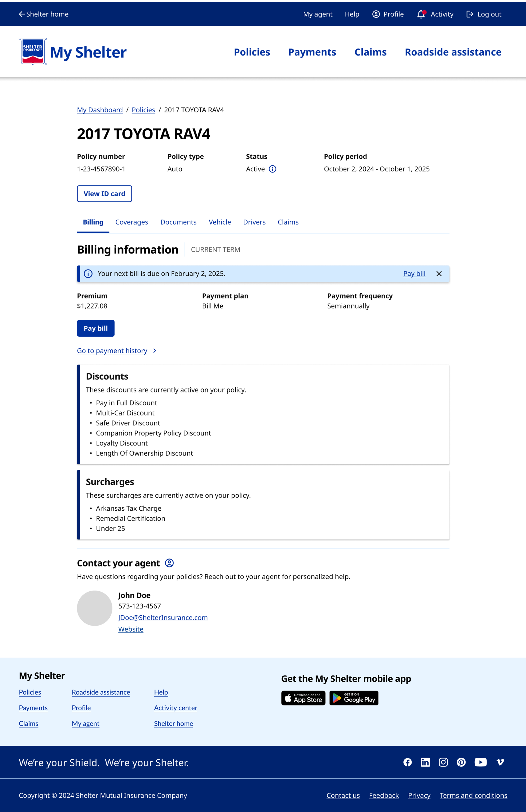526x812 pixels.
Task: Go back to Shelter home arrow link
Action: pyautogui.click(x=44, y=14)
